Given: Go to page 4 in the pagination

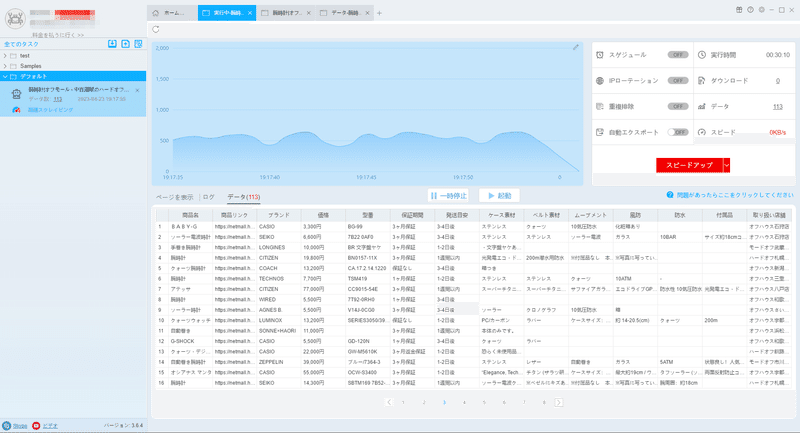Looking at the screenshot, I should (464, 402).
